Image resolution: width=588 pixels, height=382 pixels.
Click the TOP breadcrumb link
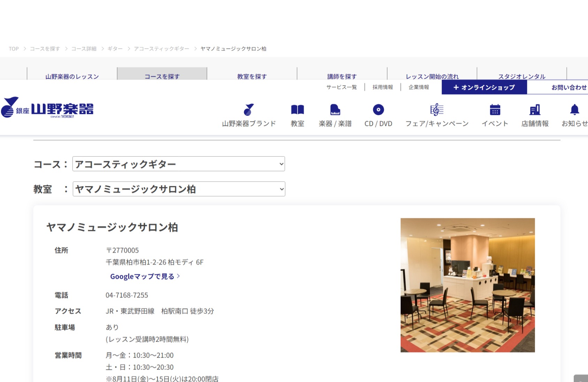coord(14,49)
